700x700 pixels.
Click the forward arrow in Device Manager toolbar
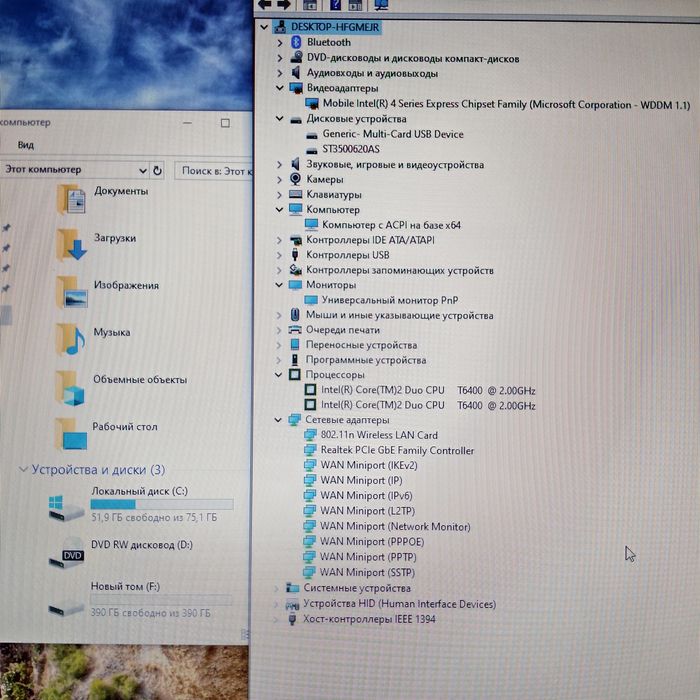click(x=284, y=4)
